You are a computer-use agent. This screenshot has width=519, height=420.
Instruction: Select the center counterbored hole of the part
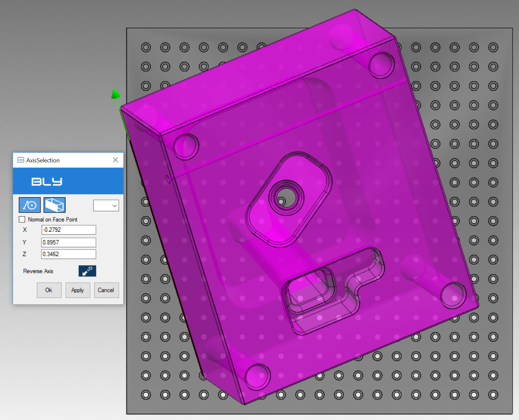point(286,197)
